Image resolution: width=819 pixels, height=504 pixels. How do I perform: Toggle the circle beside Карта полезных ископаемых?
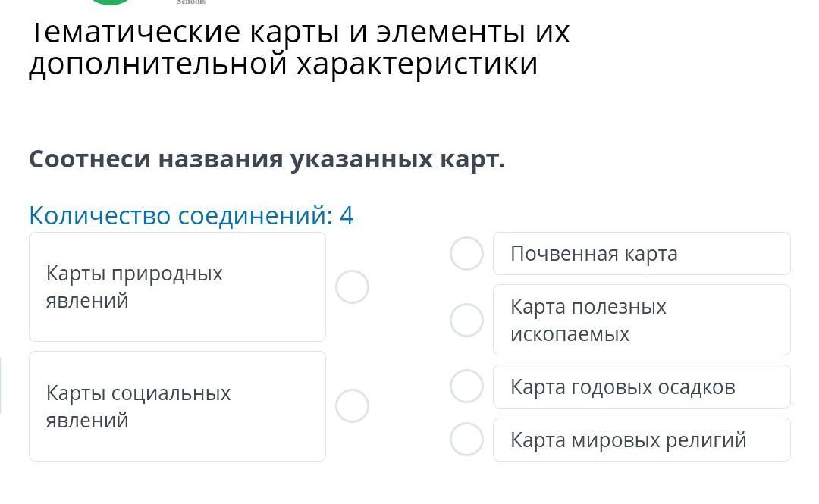[x=466, y=320]
